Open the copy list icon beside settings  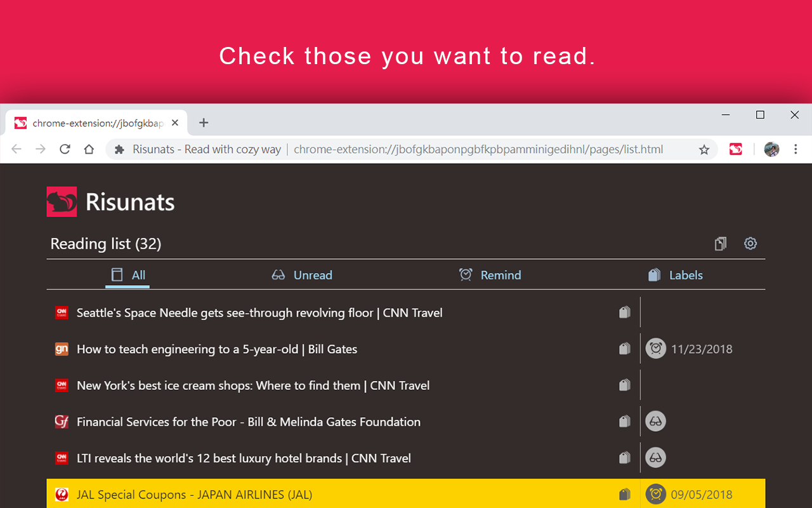pyautogui.click(x=720, y=243)
